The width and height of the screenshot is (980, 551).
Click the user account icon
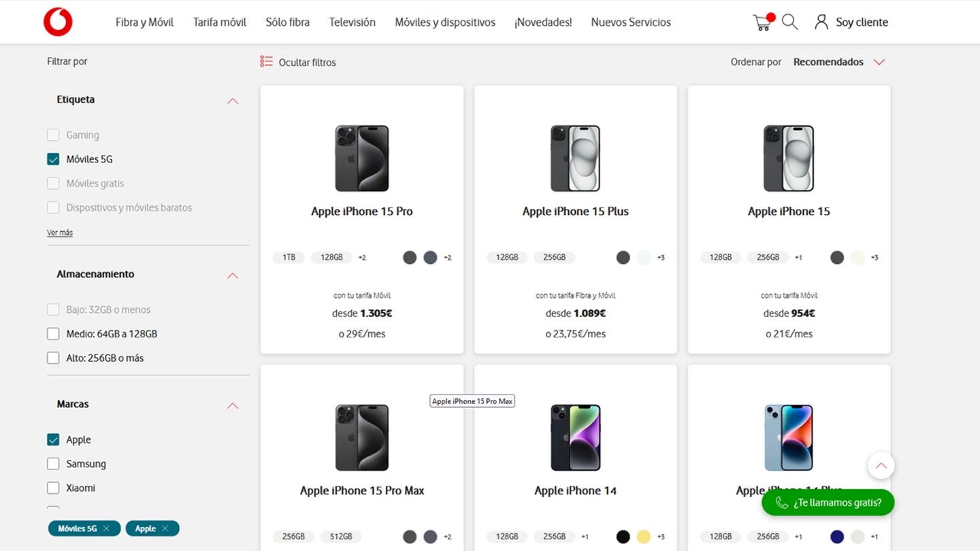[821, 22]
